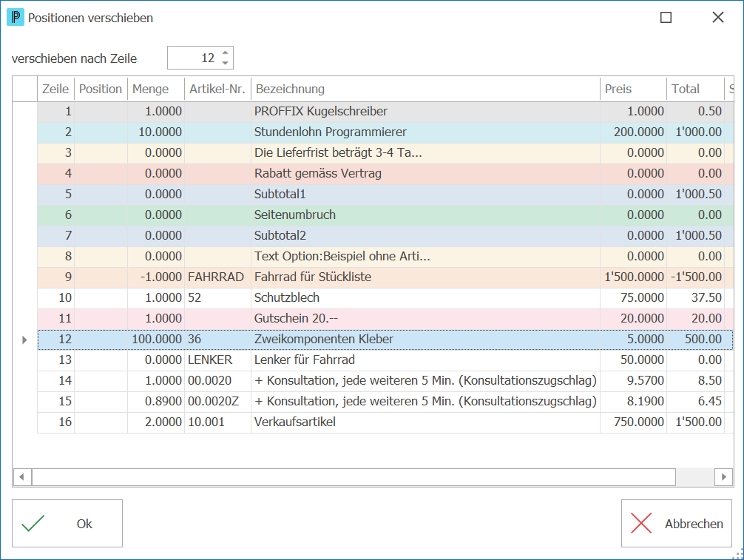Click the quantity '0.8900' in row 15

(x=163, y=402)
